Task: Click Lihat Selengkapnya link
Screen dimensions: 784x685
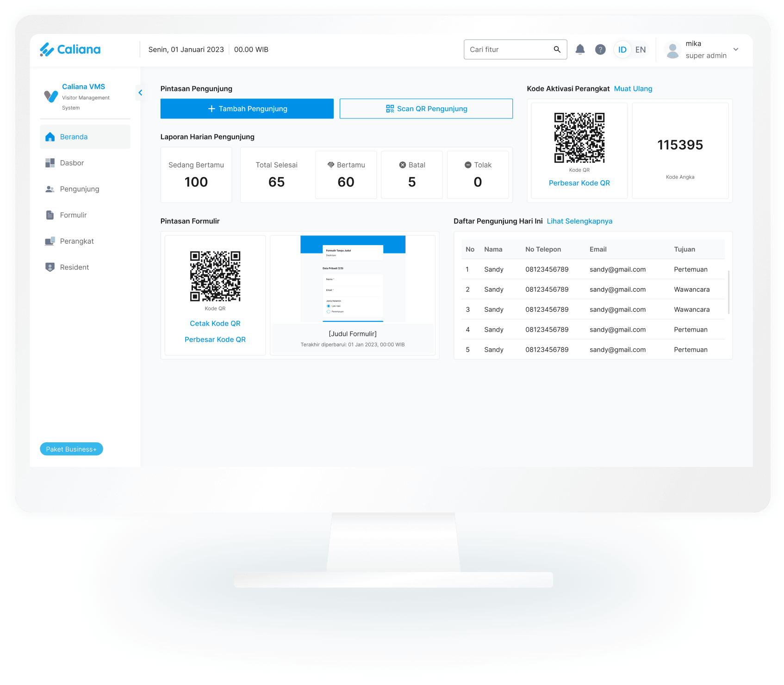Action: click(x=579, y=221)
